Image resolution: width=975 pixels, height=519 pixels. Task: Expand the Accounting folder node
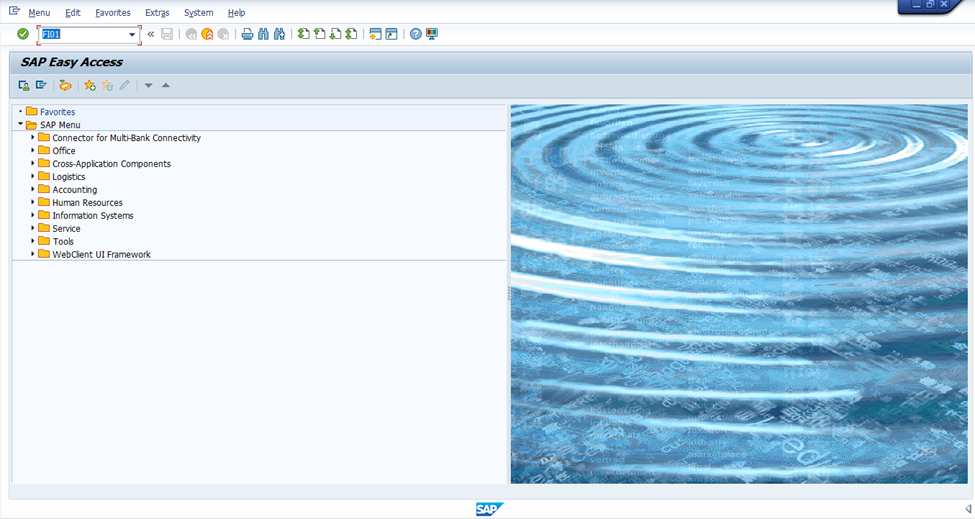click(32, 190)
